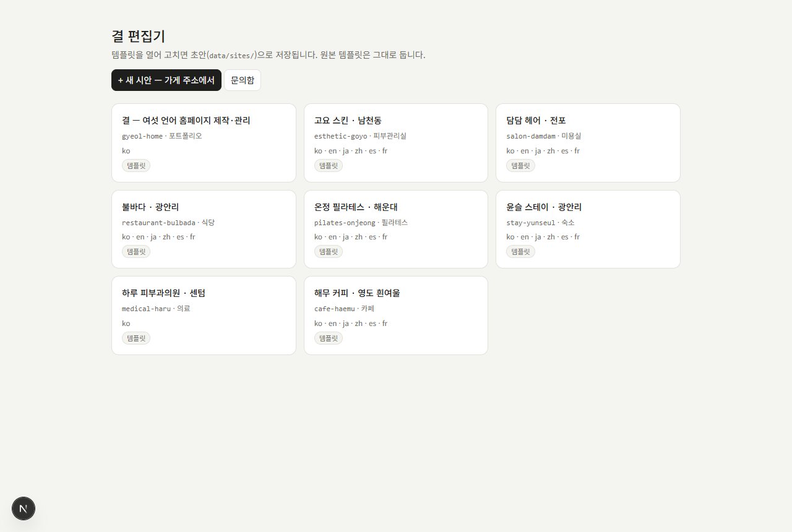Click the '+ 새 시안 — 가게 주소에서' button
Image resolution: width=792 pixels, height=532 pixels.
click(x=166, y=80)
